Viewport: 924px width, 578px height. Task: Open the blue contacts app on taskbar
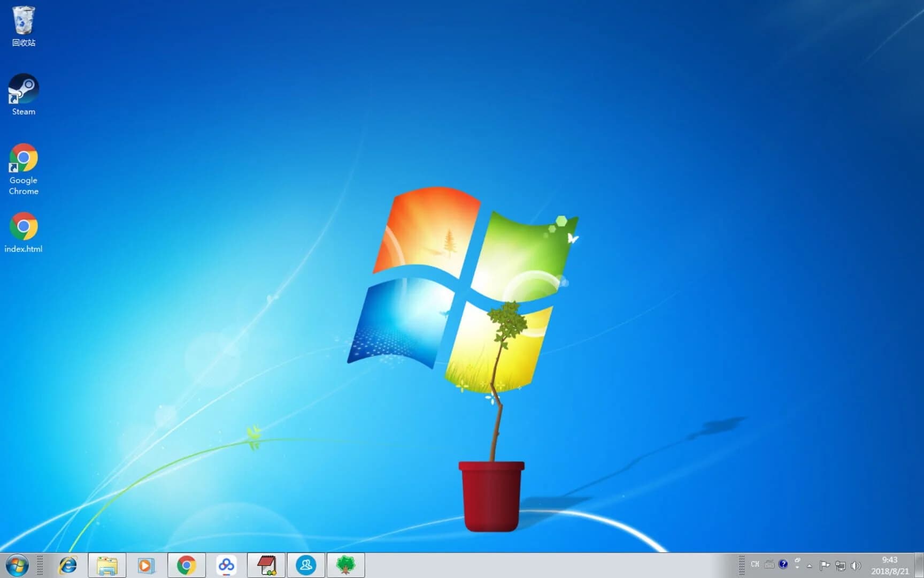(x=306, y=565)
